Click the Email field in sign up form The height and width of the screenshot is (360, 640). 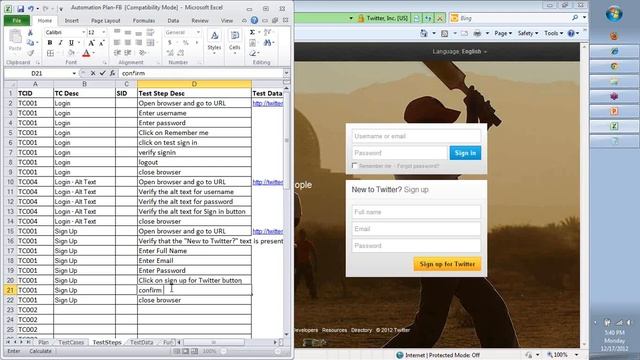(x=416, y=229)
